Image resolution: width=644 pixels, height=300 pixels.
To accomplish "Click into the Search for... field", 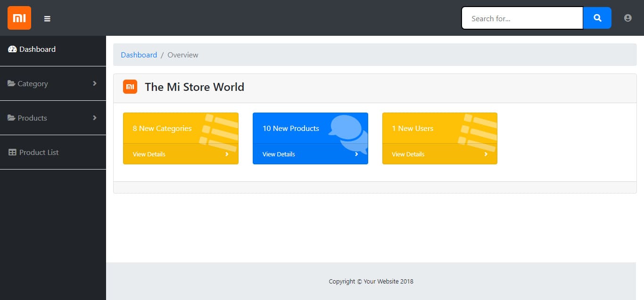I will point(522,18).
